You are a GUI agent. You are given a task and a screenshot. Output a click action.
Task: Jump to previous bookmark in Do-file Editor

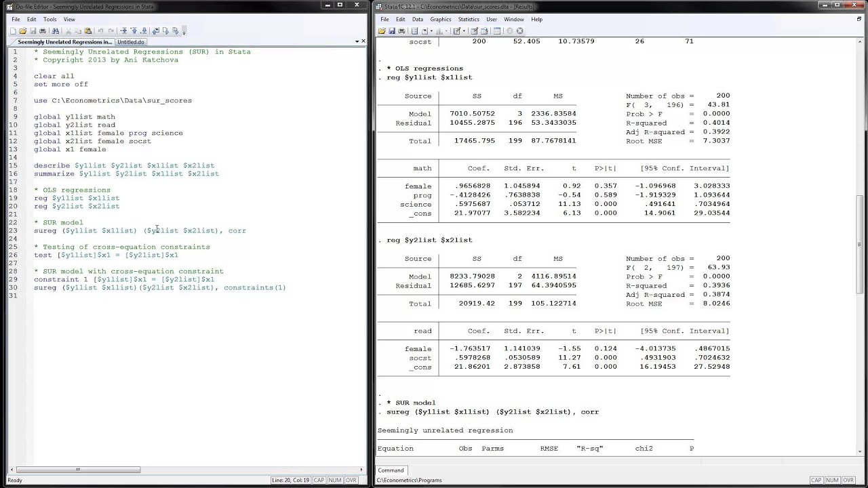(x=134, y=30)
